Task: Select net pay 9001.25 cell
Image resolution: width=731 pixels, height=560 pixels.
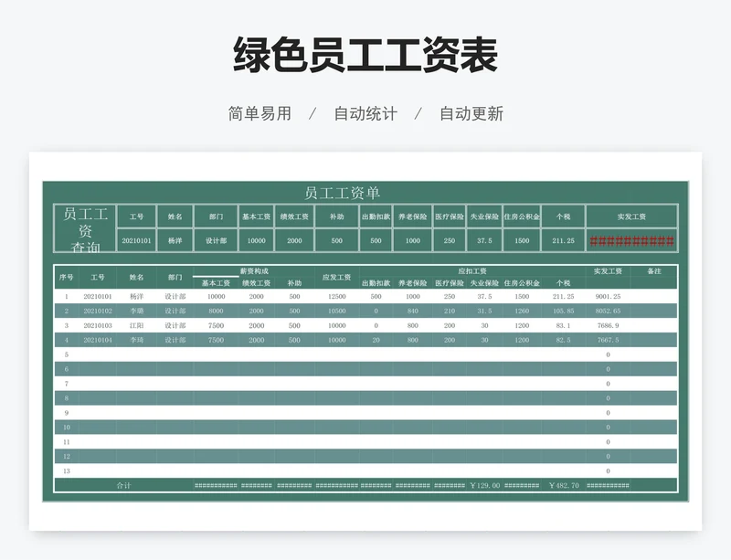Action: 608,296
